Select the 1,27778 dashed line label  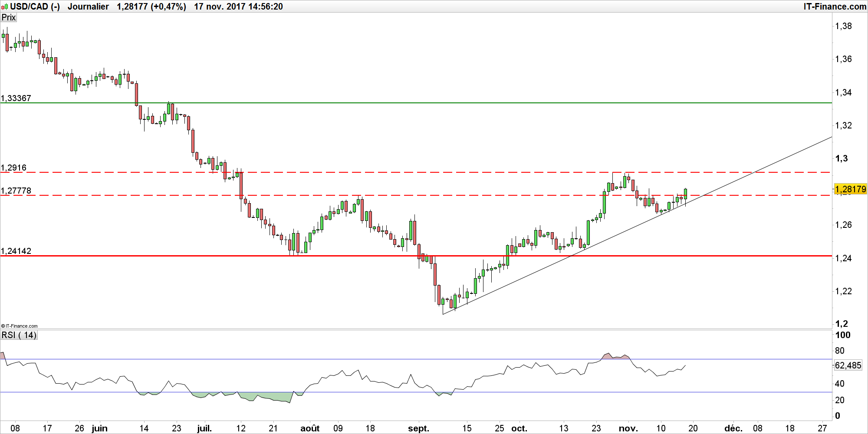tap(16, 191)
